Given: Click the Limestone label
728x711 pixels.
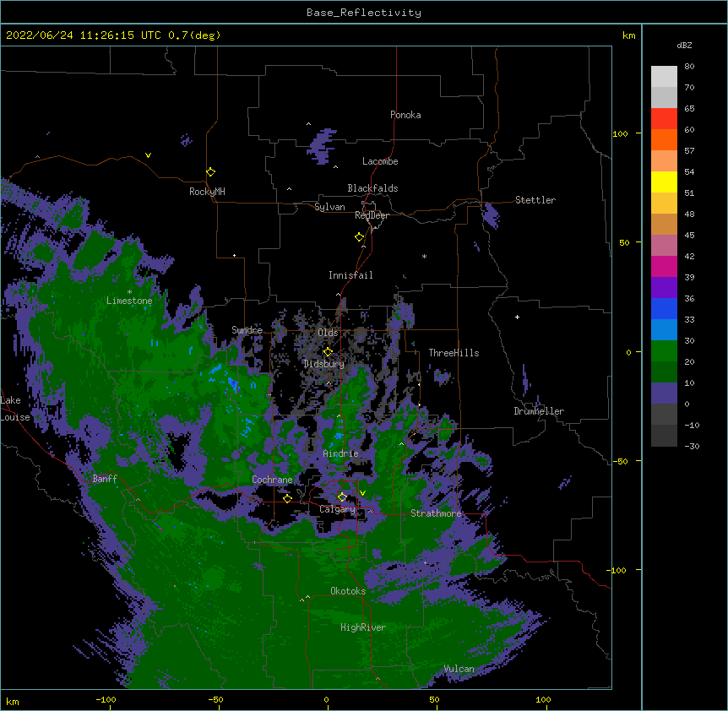Looking at the screenshot, I should pyautogui.click(x=129, y=301).
